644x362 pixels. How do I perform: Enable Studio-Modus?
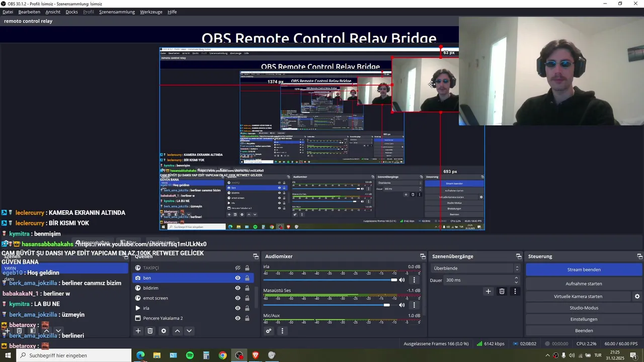click(x=584, y=308)
